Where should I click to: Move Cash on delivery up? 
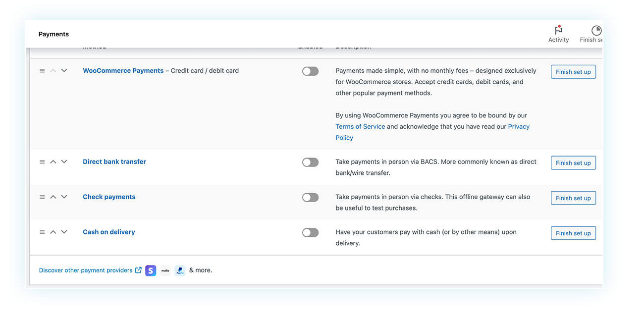click(x=53, y=232)
